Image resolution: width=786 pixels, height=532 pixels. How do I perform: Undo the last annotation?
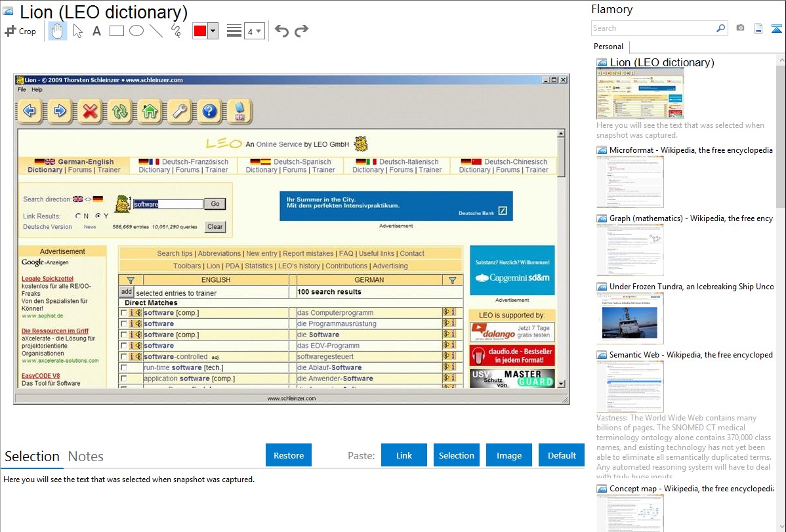281,31
